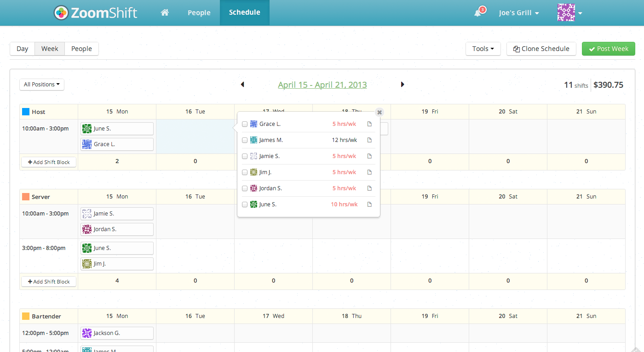
Task: Add a shift block under Server
Action: point(49,282)
